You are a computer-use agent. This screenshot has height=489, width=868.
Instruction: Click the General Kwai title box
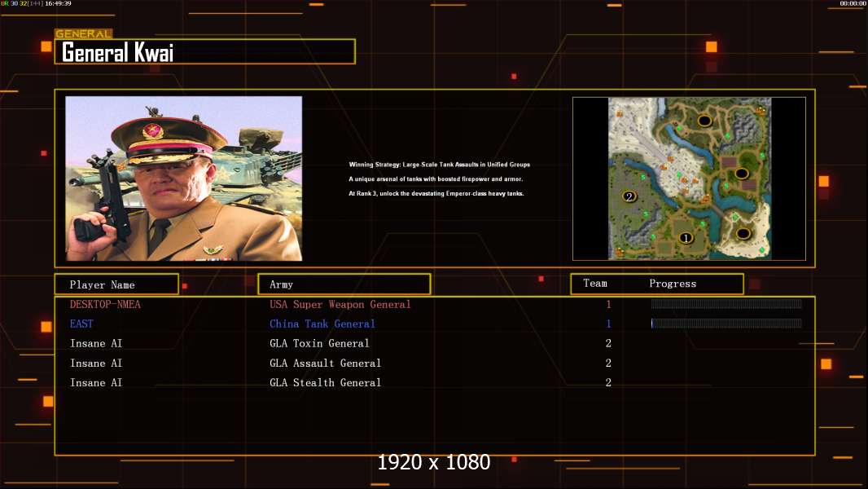204,52
